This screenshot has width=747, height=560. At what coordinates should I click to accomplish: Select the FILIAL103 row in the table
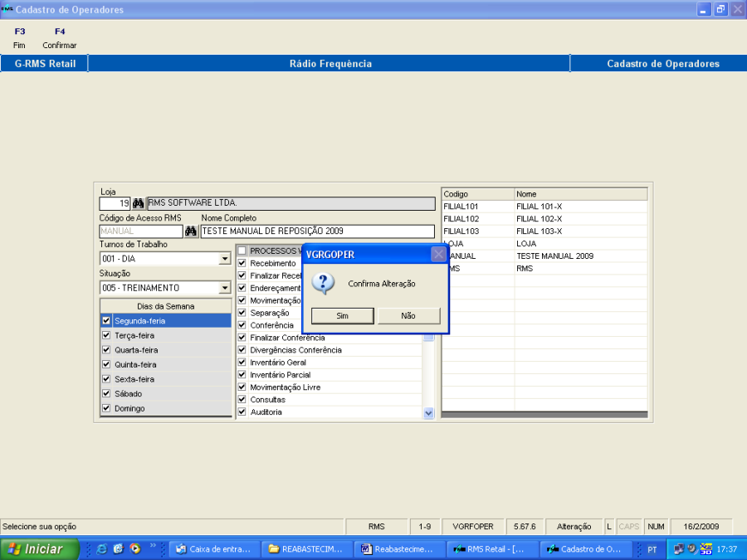pyautogui.click(x=544, y=231)
